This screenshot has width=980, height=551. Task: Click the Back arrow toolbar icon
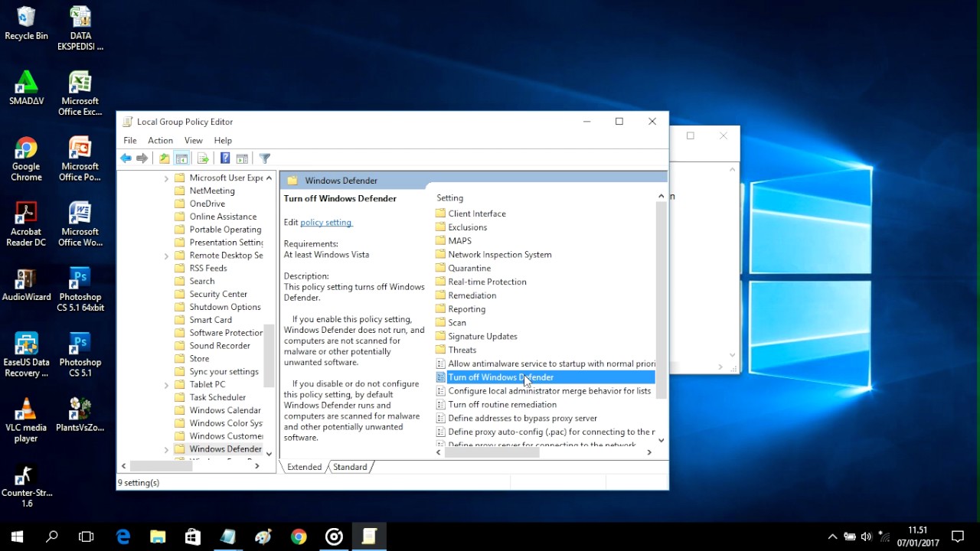(x=126, y=158)
